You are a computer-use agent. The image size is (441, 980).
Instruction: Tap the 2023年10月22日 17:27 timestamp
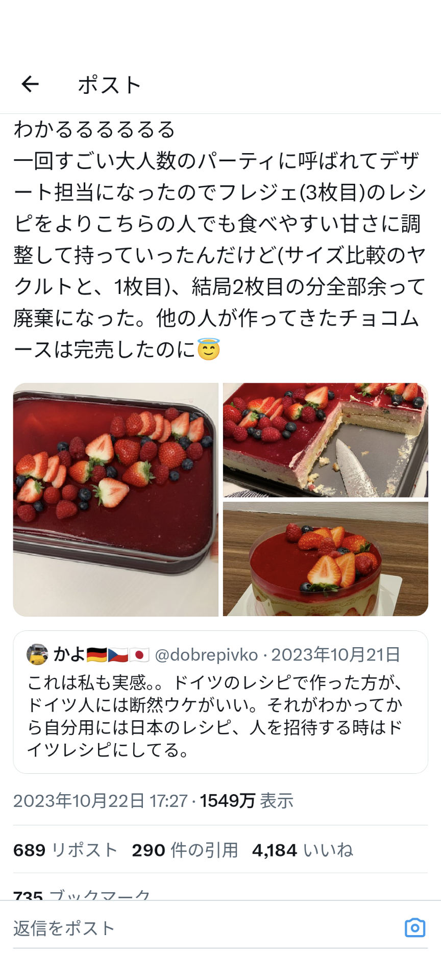[101, 801]
